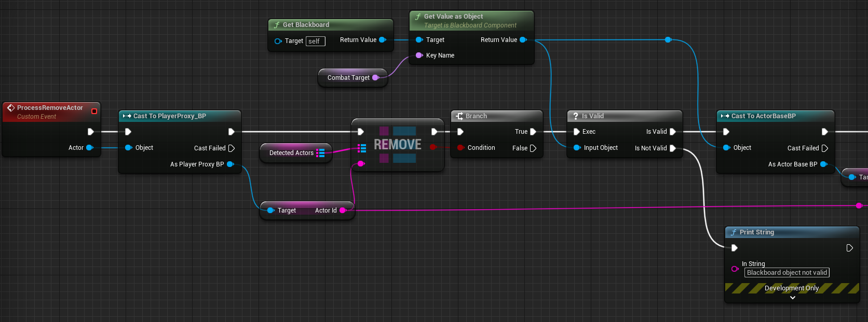The height and width of the screenshot is (322, 868).
Task: Click exec output pin of Cast To PlayerProxy_BP
Action: point(232,132)
